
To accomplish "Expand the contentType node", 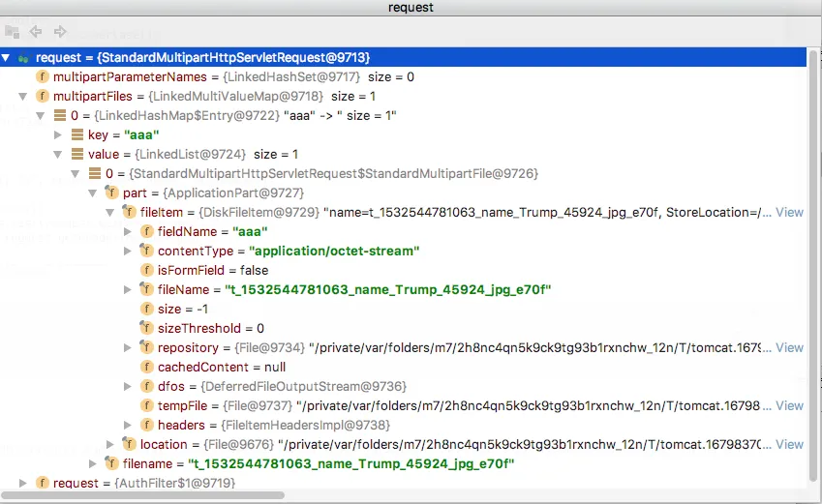I will [x=128, y=251].
